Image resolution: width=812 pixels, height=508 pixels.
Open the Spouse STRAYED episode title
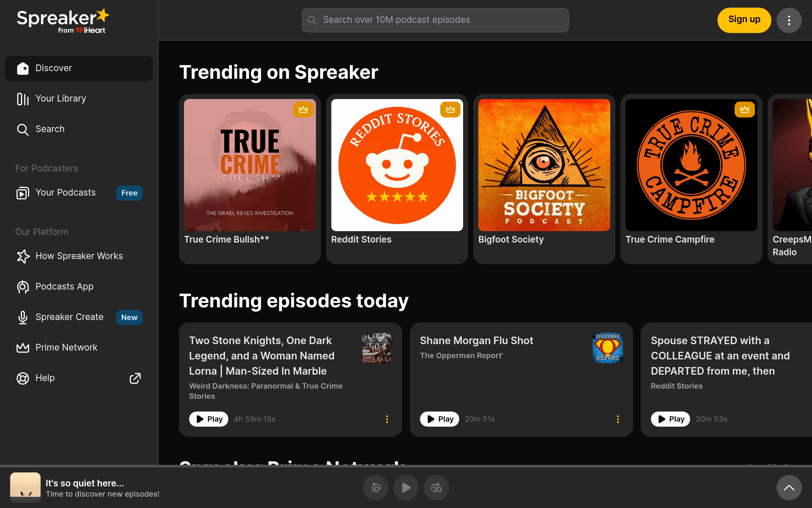[x=720, y=356]
